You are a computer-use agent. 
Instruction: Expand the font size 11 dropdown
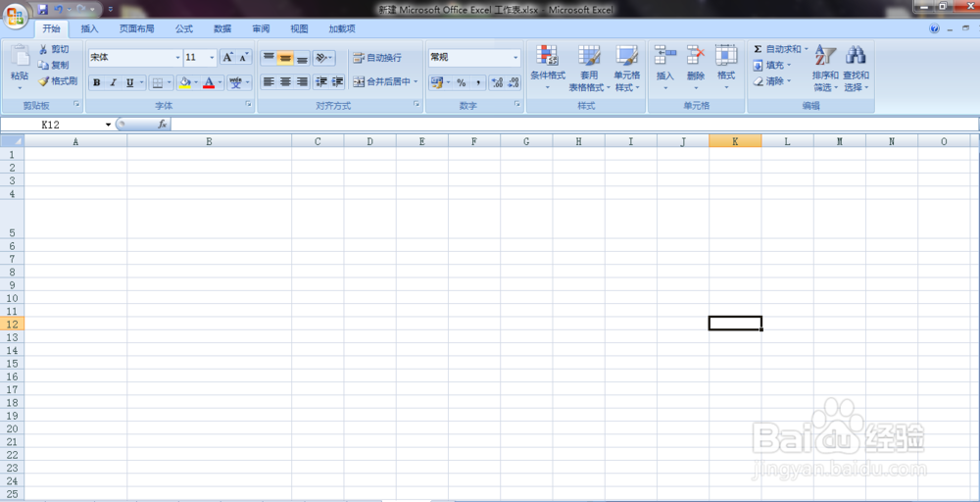click(x=212, y=58)
